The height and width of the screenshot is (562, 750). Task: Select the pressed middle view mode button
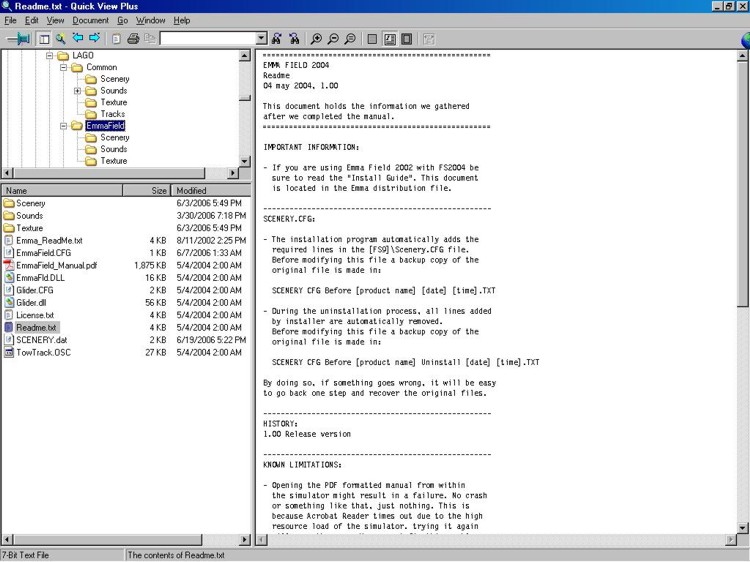coord(390,39)
